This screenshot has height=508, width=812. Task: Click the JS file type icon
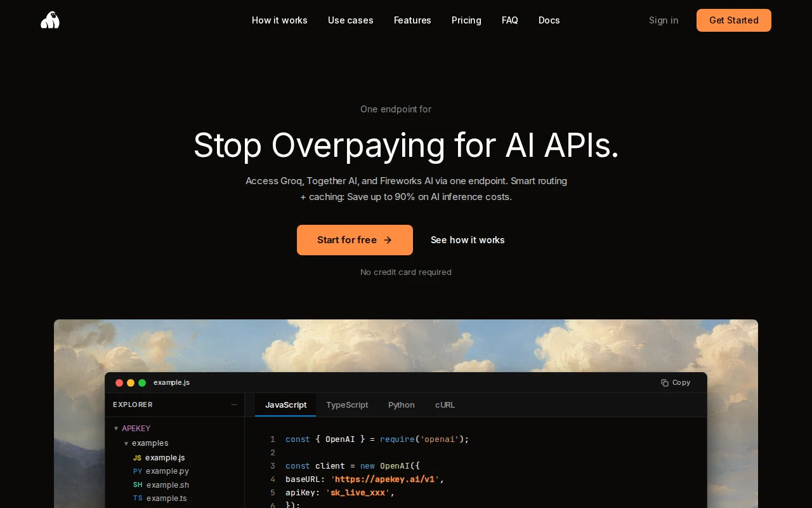pyautogui.click(x=137, y=458)
